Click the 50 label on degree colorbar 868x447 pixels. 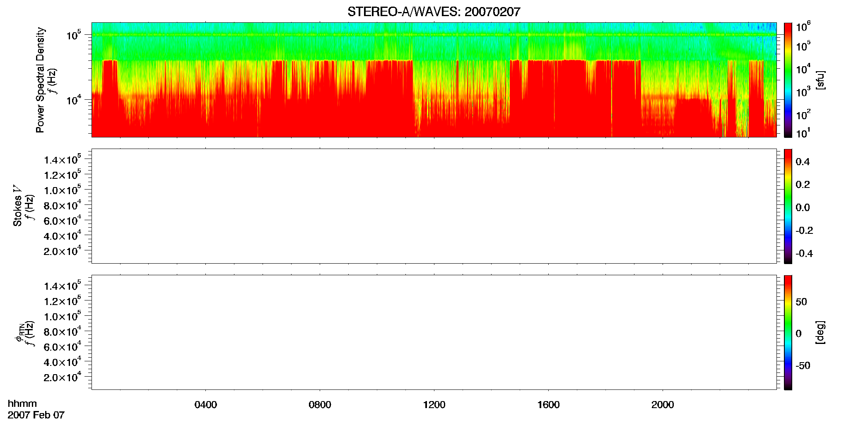(x=801, y=302)
